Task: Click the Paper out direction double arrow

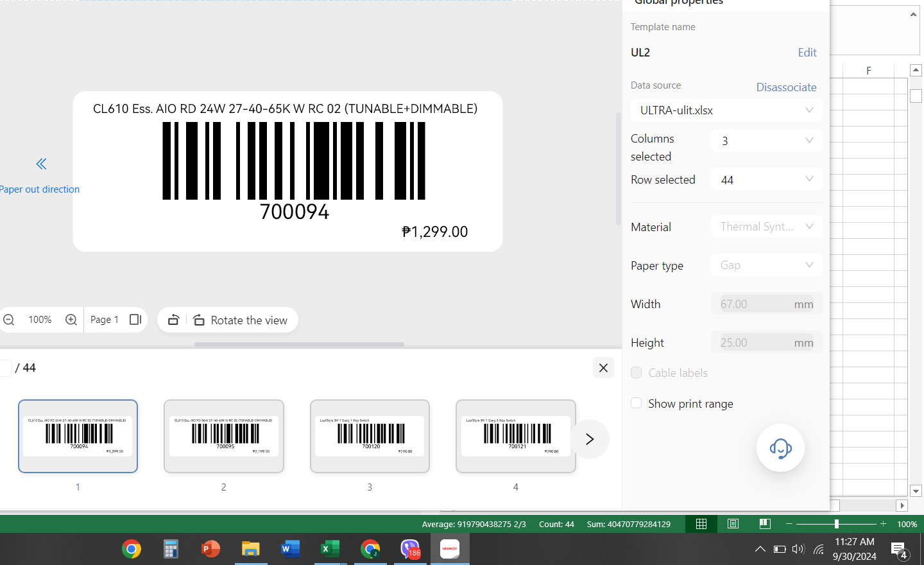Action: [41, 164]
